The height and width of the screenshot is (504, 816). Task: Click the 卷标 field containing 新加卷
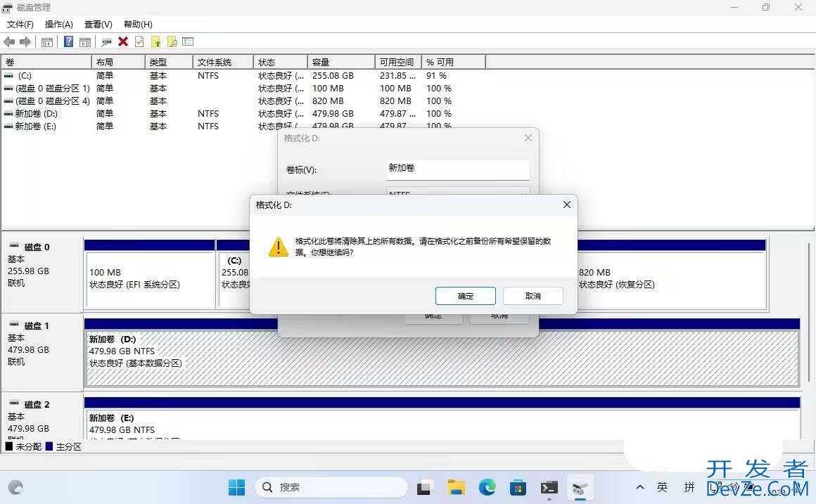[x=458, y=169]
